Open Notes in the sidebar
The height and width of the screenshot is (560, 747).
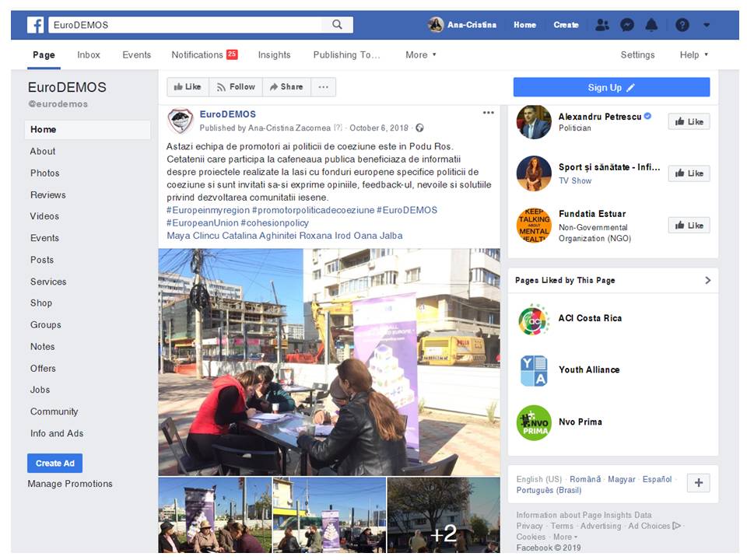click(42, 347)
